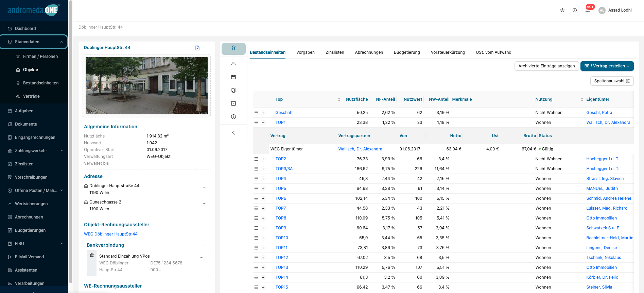Sort the table by Nutzung column

582,99
